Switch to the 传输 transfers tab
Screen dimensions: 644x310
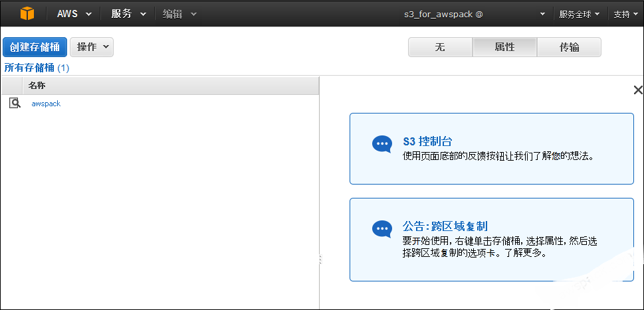pyautogui.click(x=570, y=47)
